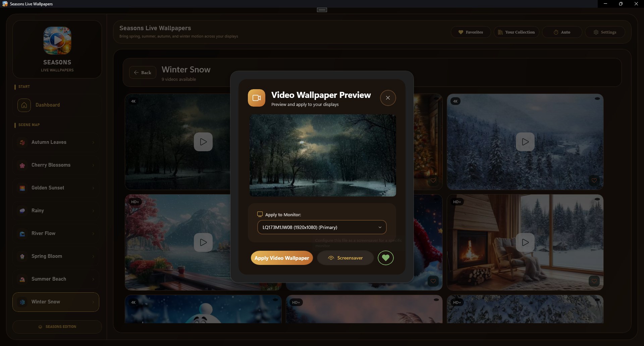
Task: Click the Seasons Live Wallpapers title bar icon
Action: point(5,4)
